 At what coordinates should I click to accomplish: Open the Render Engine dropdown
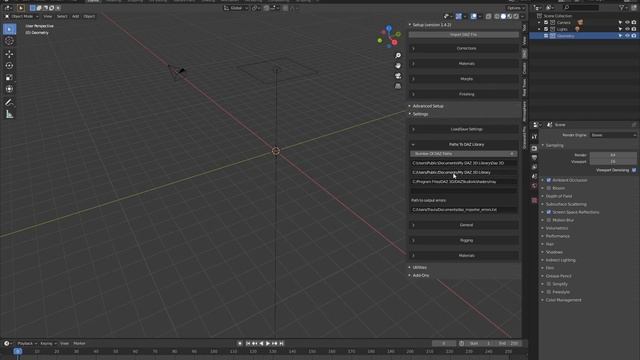click(613, 135)
